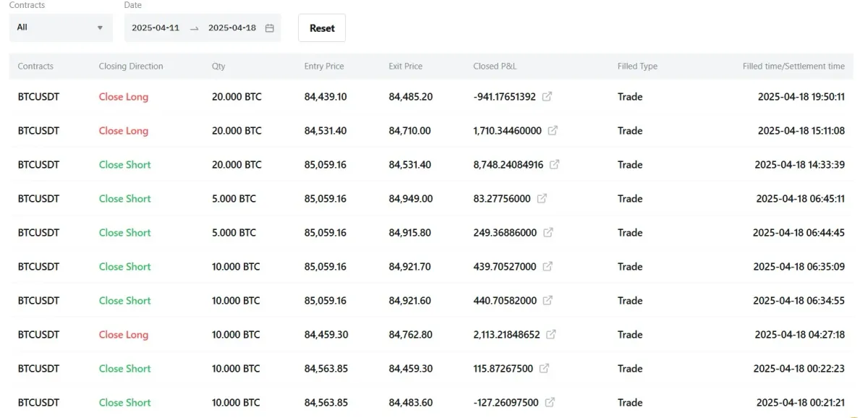Click share icon next to 83.27756000

click(x=542, y=199)
